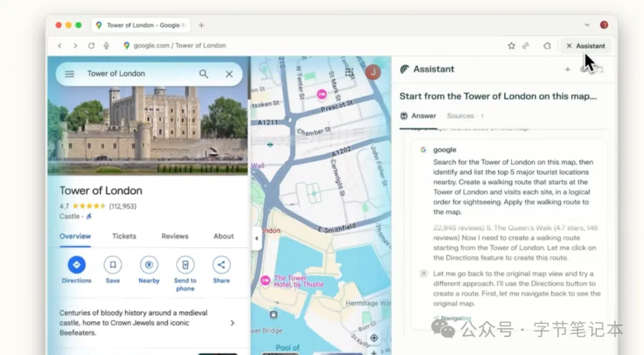Reload the page with refresh icon

91,45
